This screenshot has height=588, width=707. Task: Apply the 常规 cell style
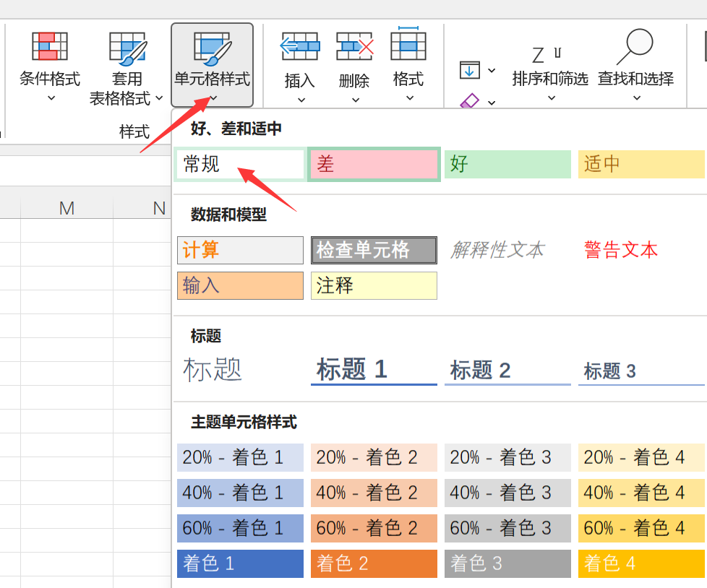coord(239,164)
